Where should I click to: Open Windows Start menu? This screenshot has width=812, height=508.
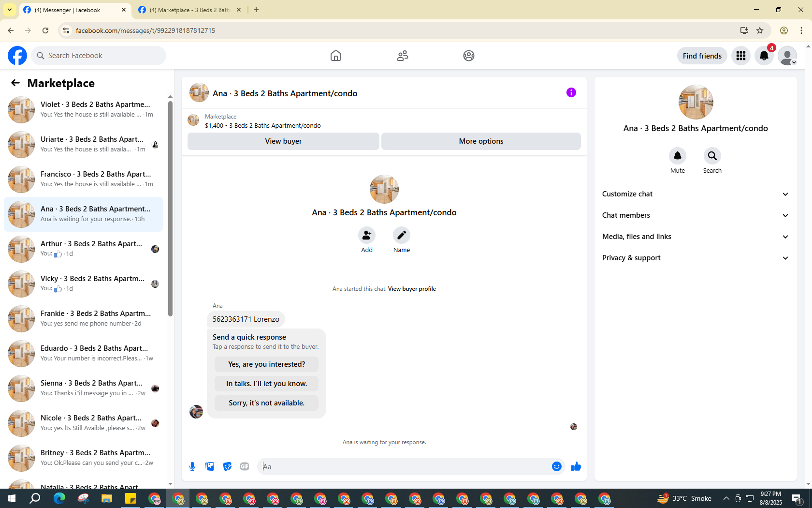[x=12, y=498]
